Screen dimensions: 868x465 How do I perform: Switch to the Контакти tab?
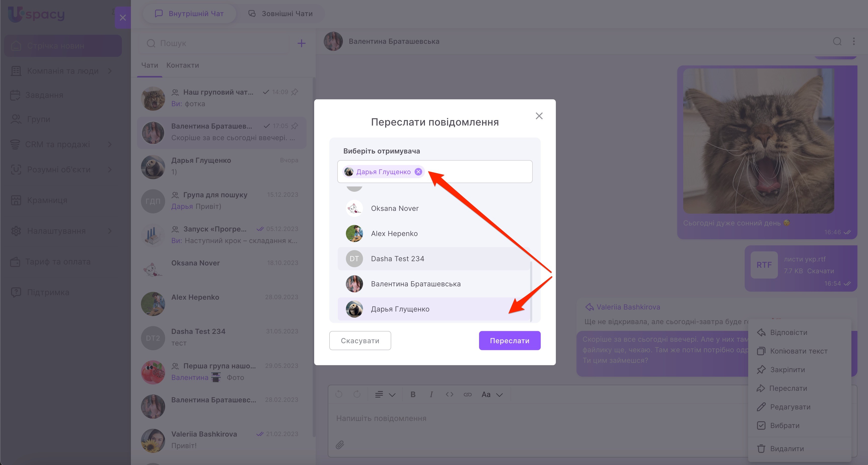(x=182, y=65)
